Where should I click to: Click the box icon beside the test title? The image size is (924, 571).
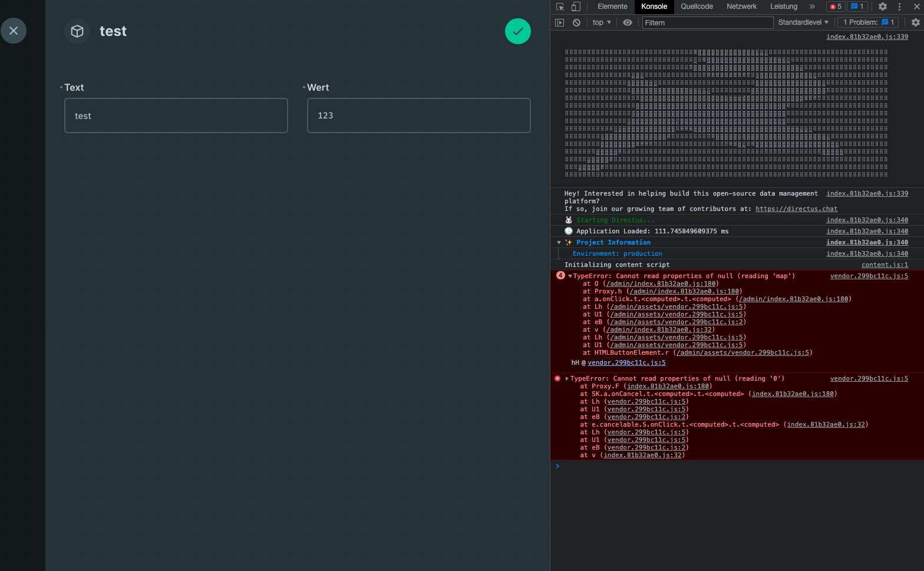pos(77,31)
